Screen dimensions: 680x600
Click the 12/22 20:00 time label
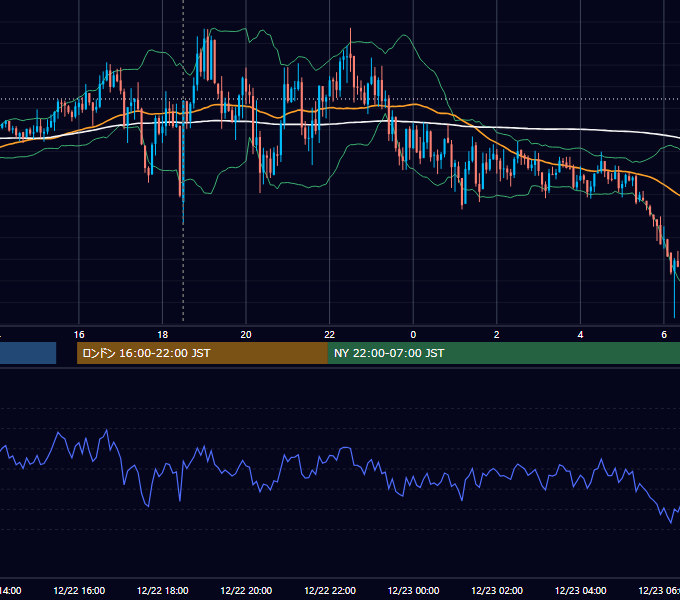click(246, 590)
